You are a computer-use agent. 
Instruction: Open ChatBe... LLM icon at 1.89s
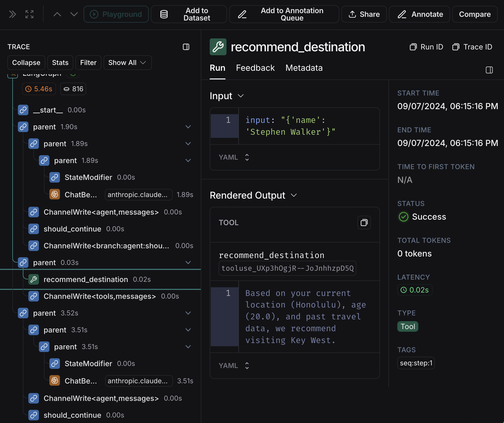[55, 194]
